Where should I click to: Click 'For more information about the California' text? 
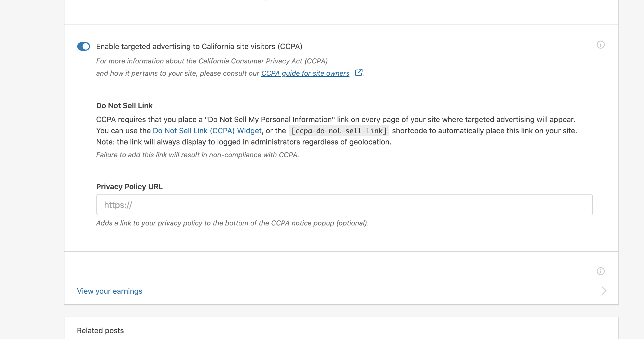(212, 61)
